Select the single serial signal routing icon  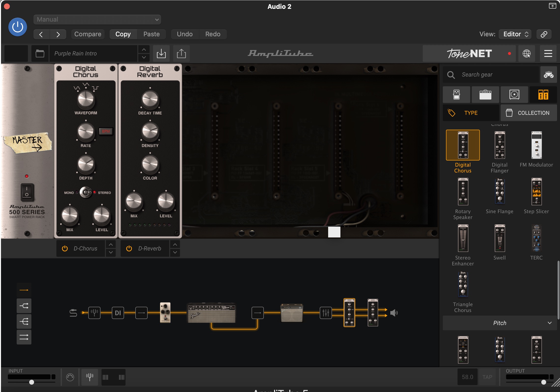[24, 290]
